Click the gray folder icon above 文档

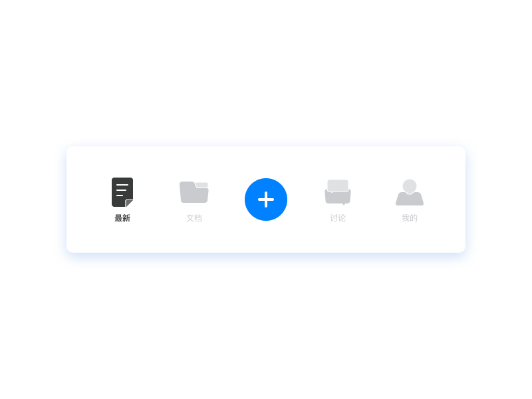[x=194, y=192]
